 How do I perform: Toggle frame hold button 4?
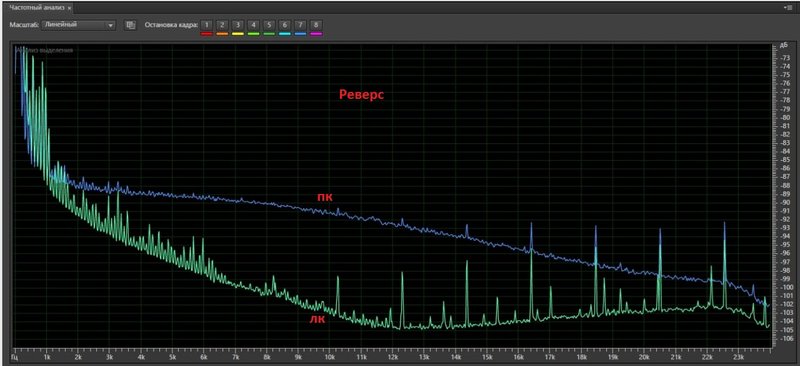254,25
